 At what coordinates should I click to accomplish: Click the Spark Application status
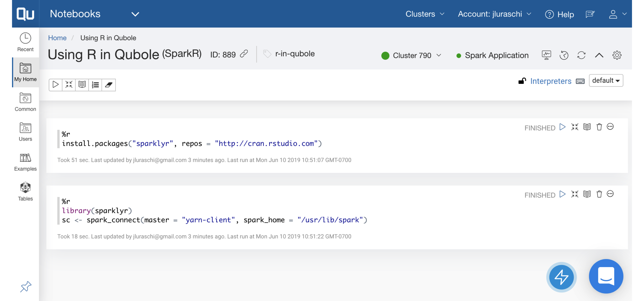(492, 55)
